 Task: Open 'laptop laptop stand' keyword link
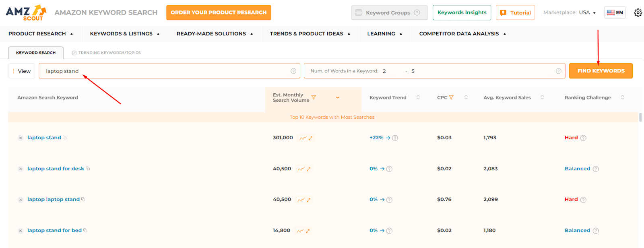(54, 199)
